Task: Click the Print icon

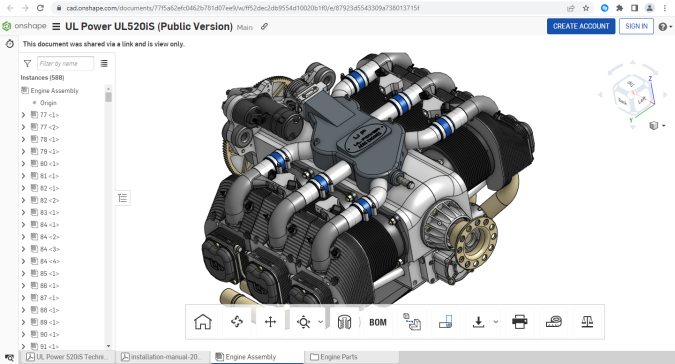Action: click(x=520, y=322)
